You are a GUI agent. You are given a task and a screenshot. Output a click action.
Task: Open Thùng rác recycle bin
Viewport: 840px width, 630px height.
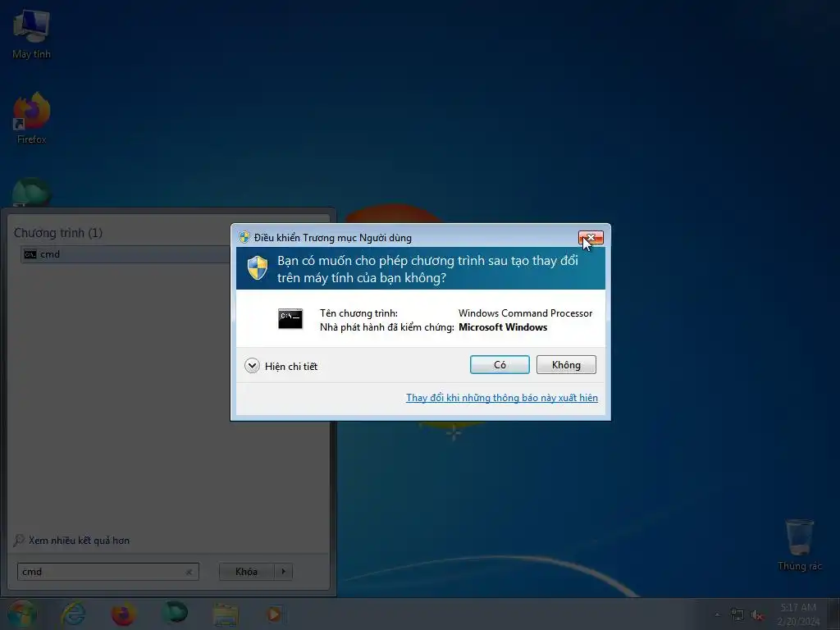click(x=799, y=545)
